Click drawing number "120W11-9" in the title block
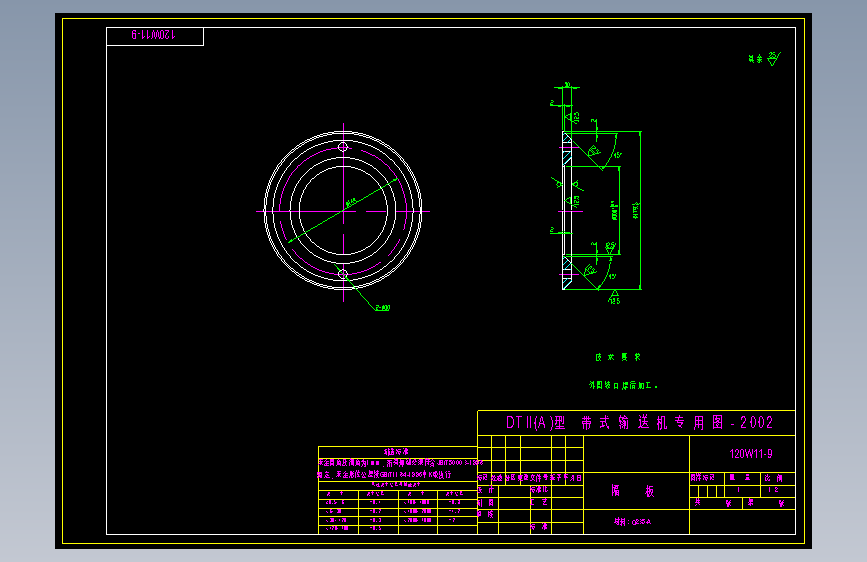The width and height of the screenshot is (867, 562). click(x=750, y=454)
